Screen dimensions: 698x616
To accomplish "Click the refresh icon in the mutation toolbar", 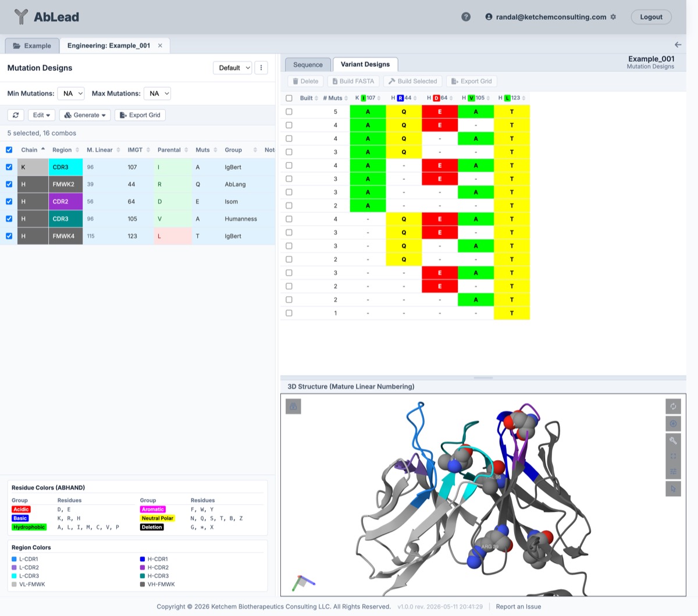I will tap(16, 115).
